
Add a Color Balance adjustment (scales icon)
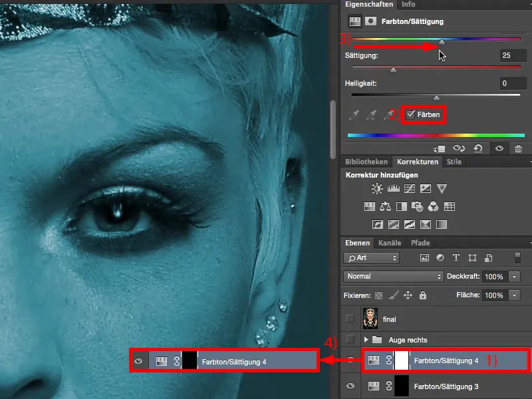[386, 206]
